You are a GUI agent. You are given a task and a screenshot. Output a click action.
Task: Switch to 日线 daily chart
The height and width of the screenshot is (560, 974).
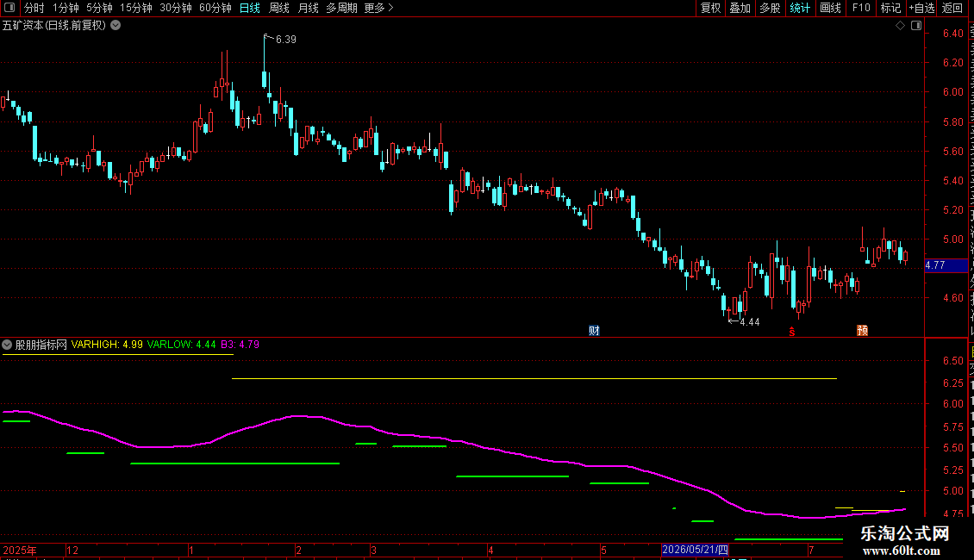[x=250, y=8]
